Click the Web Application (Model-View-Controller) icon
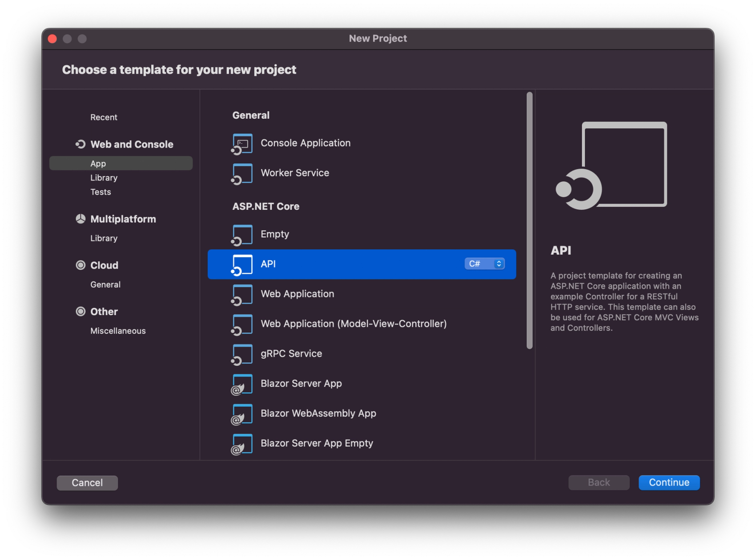The width and height of the screenshot is (756, 560). point(242,324)
